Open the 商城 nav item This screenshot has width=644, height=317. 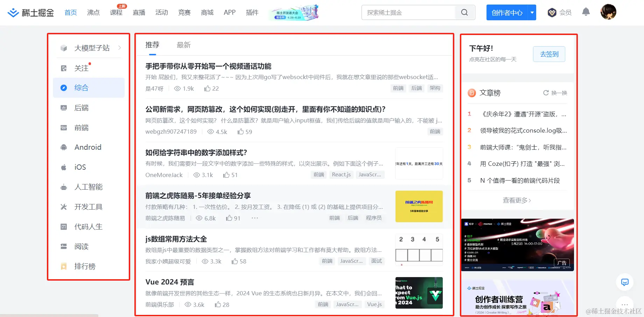[207, 13]
